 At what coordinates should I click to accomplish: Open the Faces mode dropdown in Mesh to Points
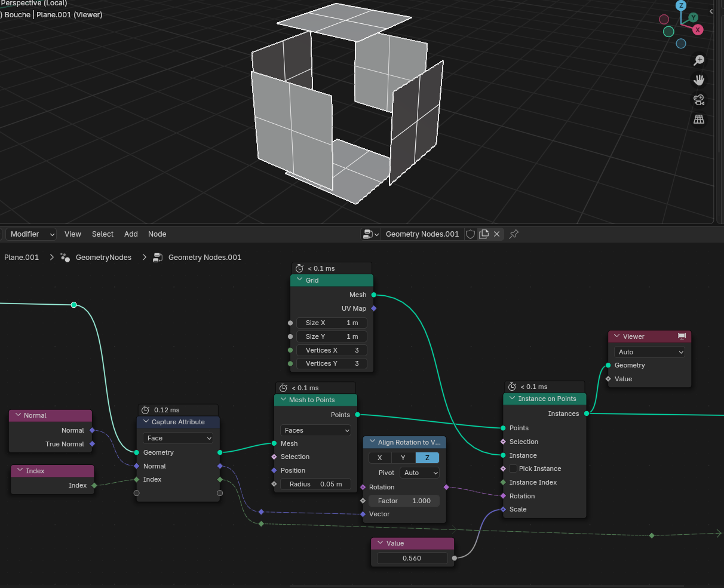click(315, 430)
